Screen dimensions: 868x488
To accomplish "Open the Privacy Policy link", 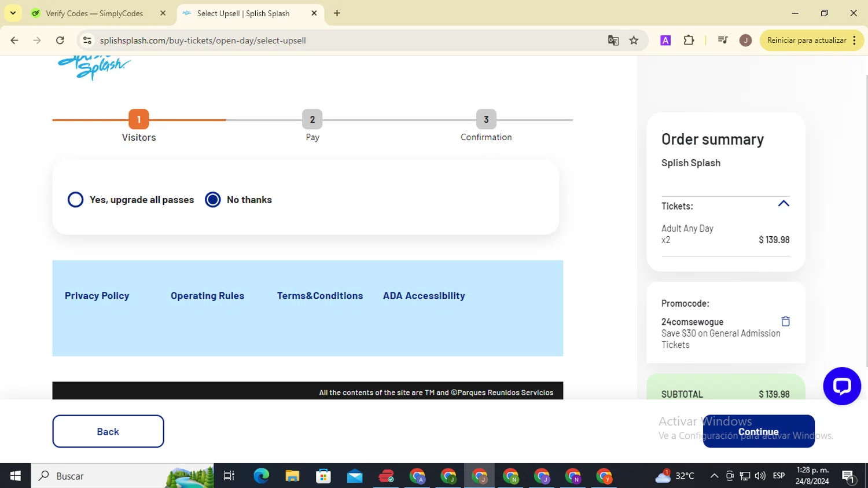I will click(97, 296).
